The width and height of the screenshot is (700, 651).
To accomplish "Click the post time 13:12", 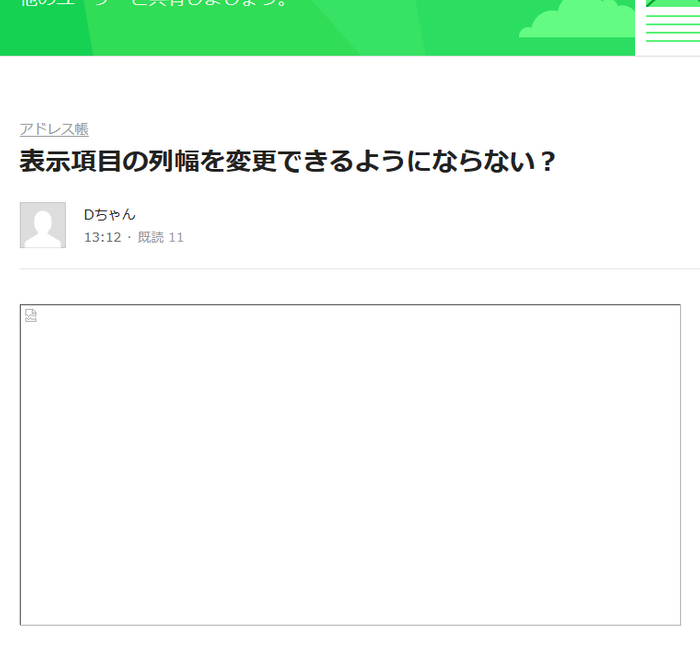I will point(103,237).
